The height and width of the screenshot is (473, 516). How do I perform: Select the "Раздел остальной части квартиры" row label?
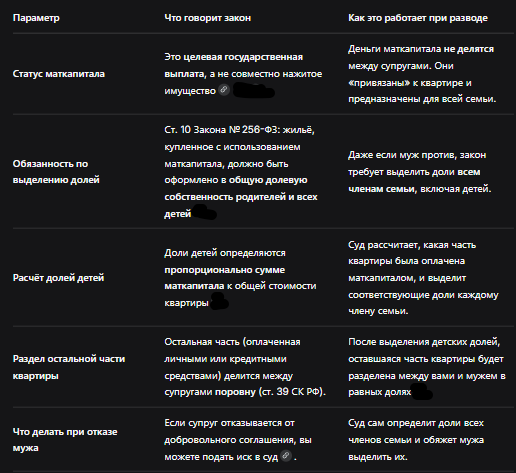point(69,367)
